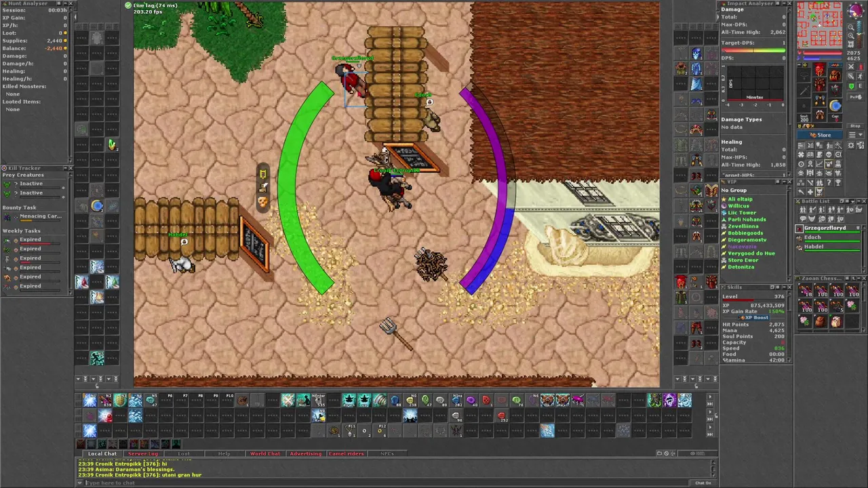The width and height of the screenshot is (868, 488).
Task: Zoom out the minimap
Action: click(x=851, y=27)
